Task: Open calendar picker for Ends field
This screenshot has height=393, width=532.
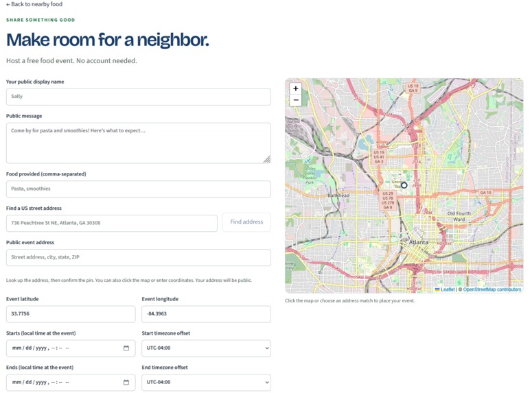Action: coord(126,382)
